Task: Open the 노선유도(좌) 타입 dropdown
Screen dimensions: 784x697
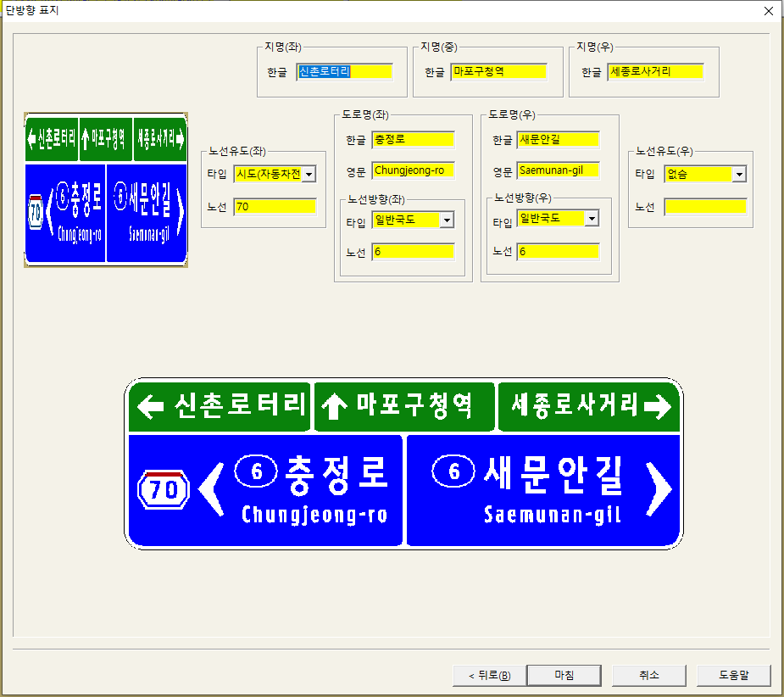Action: tap(308, 174)
